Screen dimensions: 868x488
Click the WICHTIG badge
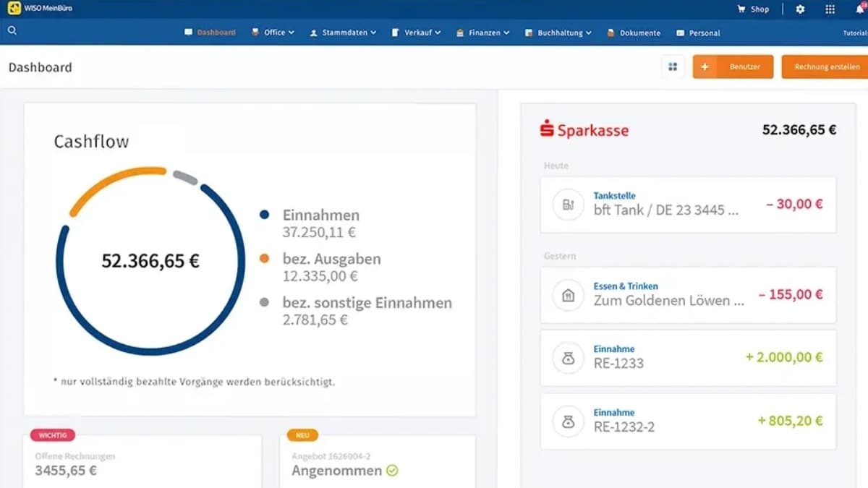point(53,435)
